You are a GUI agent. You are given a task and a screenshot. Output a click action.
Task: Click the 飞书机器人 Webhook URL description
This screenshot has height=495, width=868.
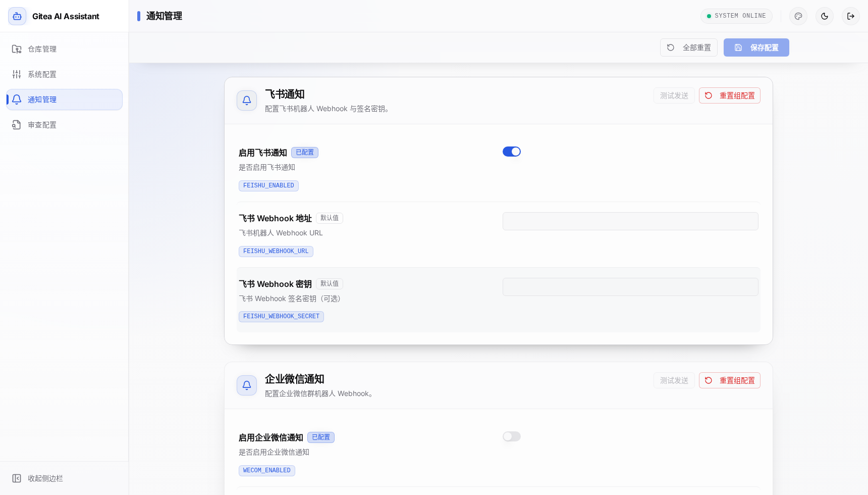[x=281, y=233]
